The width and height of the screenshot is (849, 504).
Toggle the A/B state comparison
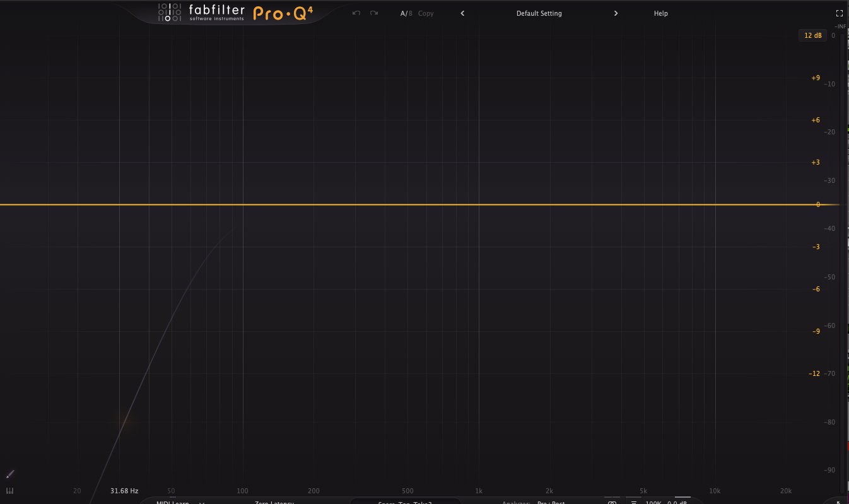406,13
